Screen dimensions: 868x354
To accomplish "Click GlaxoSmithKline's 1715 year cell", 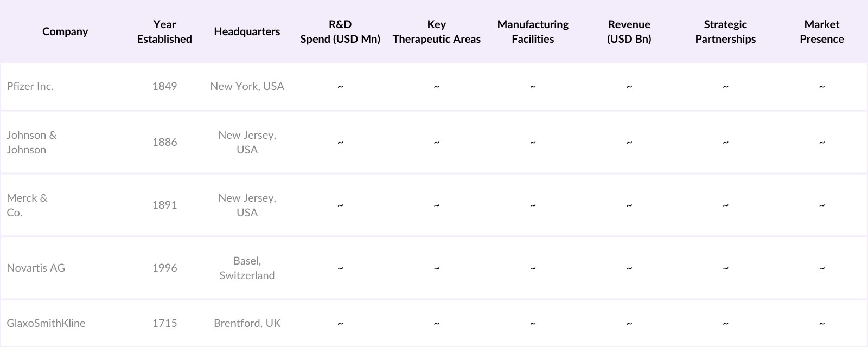I will point(164,323).
